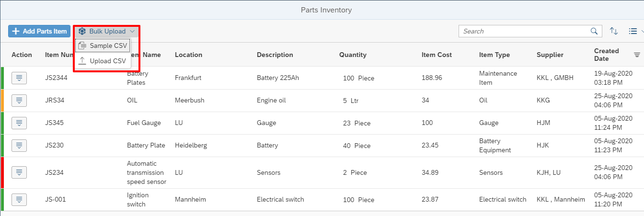Click item name Automatic transmission speed sensor
This screenshot has height=216, width=644.
point(147,172)
